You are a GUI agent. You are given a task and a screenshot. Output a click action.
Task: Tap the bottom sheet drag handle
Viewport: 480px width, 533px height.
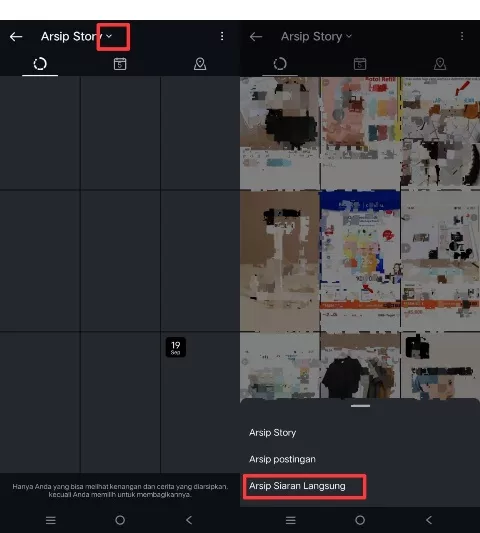coord(360,406)
